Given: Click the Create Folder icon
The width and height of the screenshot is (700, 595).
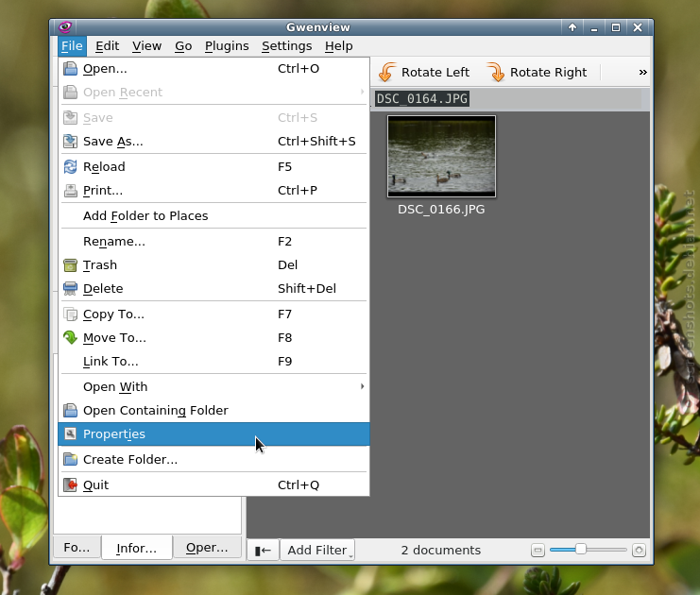Looking at the screenshot, I should click(70, 459).
